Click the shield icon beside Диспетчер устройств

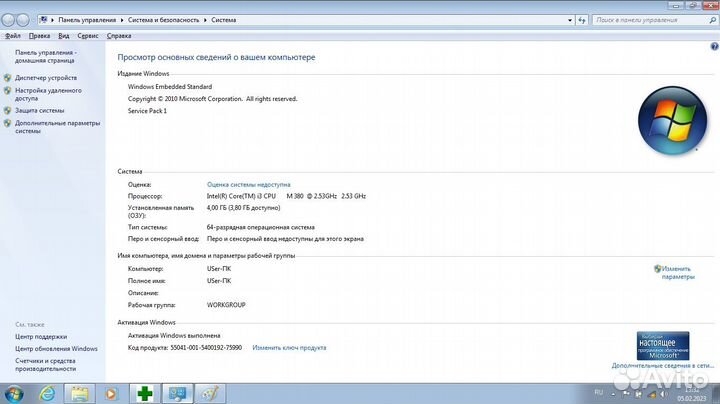point(7,78)
